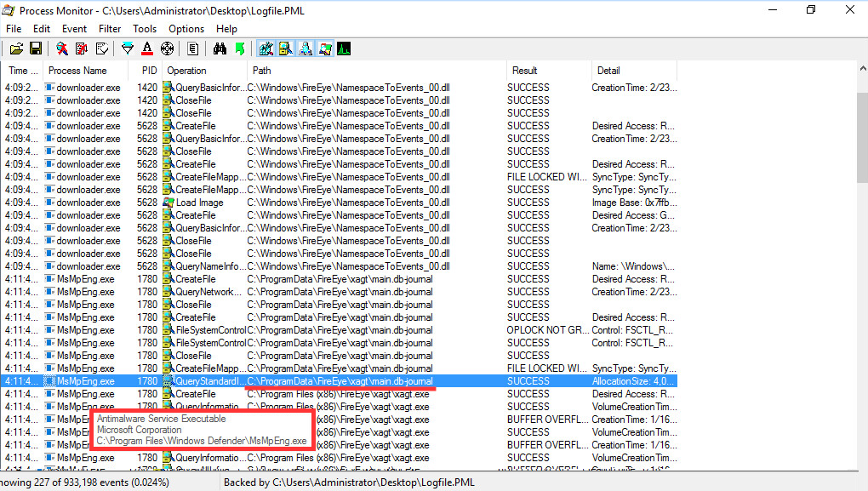Click the Open log file icon
The width and height of the screenshot is (868, 491).
(15, 49)
